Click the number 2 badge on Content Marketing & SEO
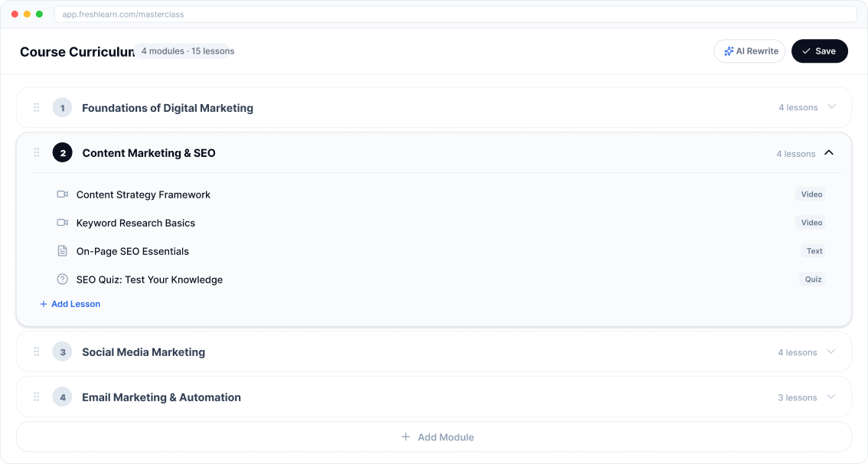This screenshot has height=464, width=868. click(62, 152)
